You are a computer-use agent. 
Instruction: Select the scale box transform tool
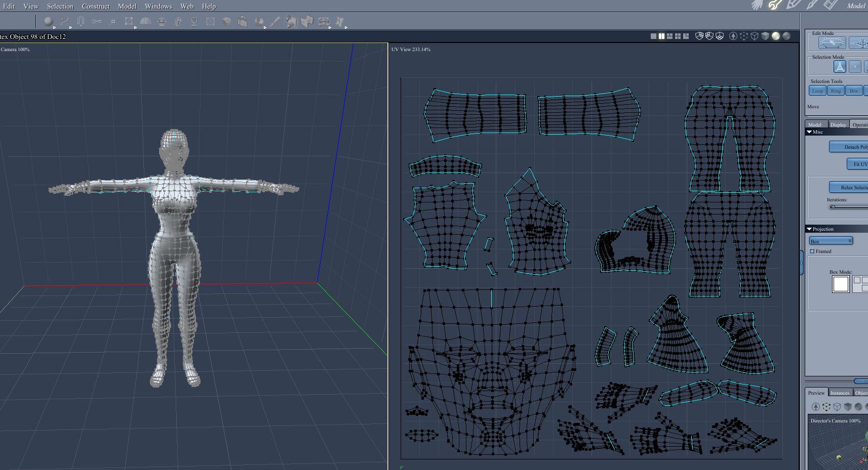(x=129, y=21)
